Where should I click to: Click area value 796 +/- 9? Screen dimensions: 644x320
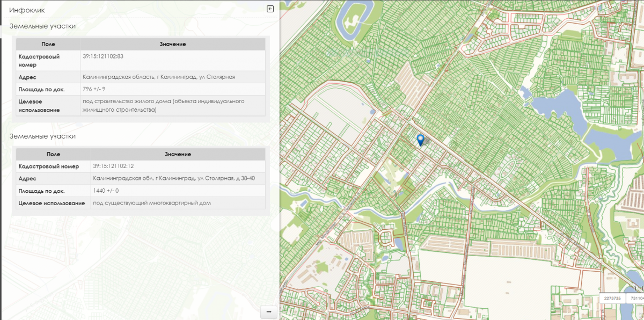click(94, 89)
